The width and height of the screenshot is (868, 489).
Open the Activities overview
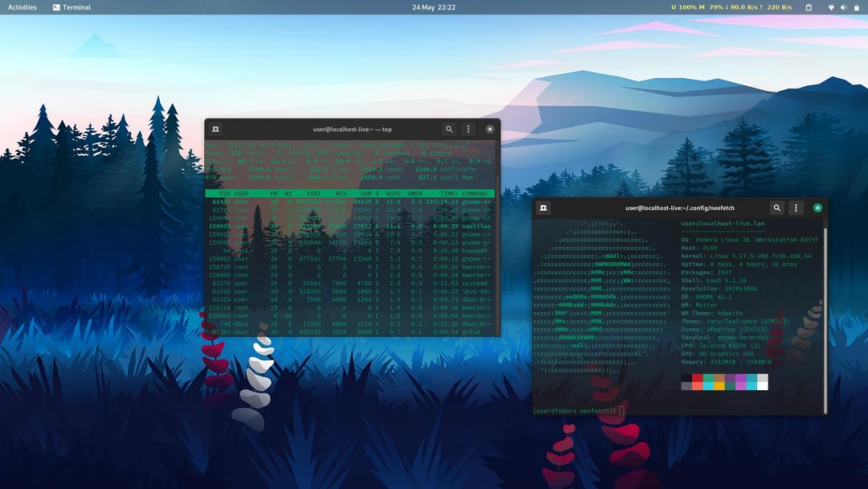click(21, 7)
